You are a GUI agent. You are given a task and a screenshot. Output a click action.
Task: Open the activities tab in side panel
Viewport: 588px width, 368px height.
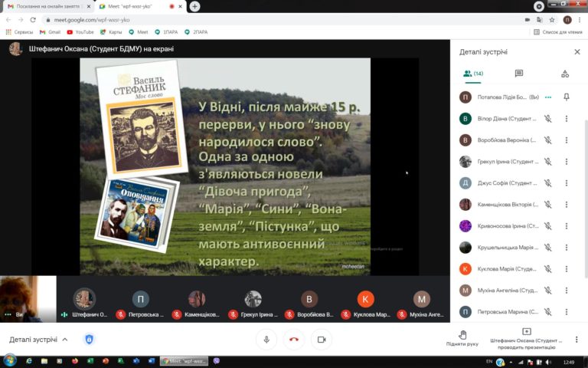565,74
